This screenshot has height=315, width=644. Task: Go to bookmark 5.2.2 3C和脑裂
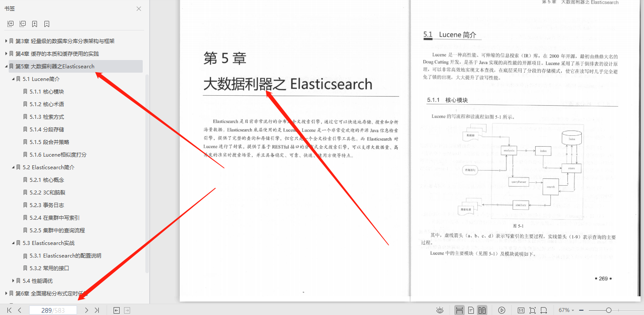point(47,192)
